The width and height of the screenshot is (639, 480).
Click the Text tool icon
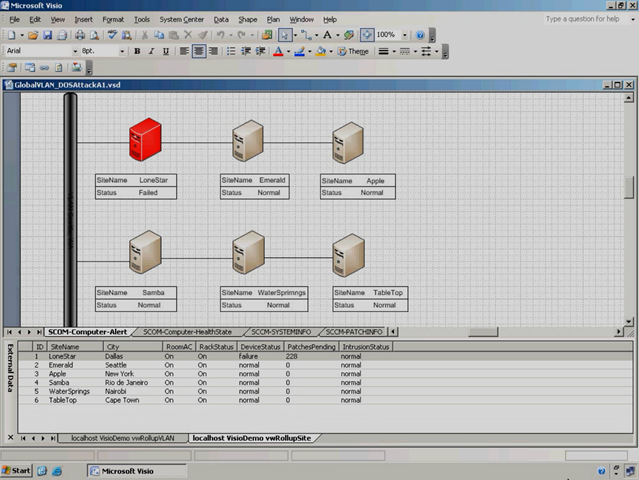327,35
